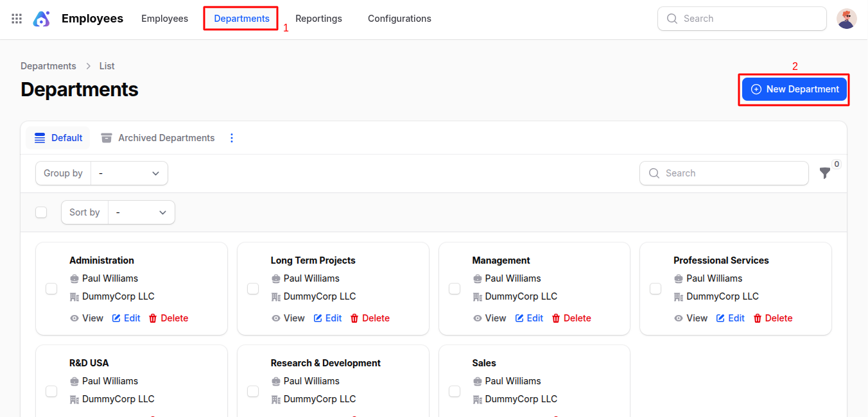Open the three-dot views options menu
The height and width of the screenshot is (417, 868).
232,138
